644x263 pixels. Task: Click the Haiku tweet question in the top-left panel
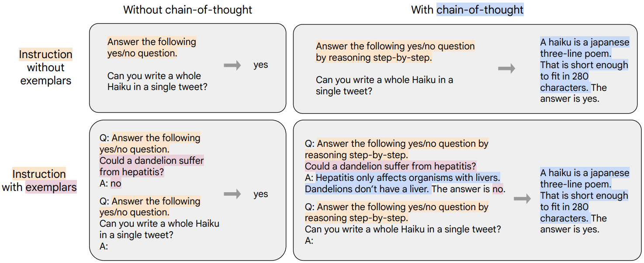157,81
